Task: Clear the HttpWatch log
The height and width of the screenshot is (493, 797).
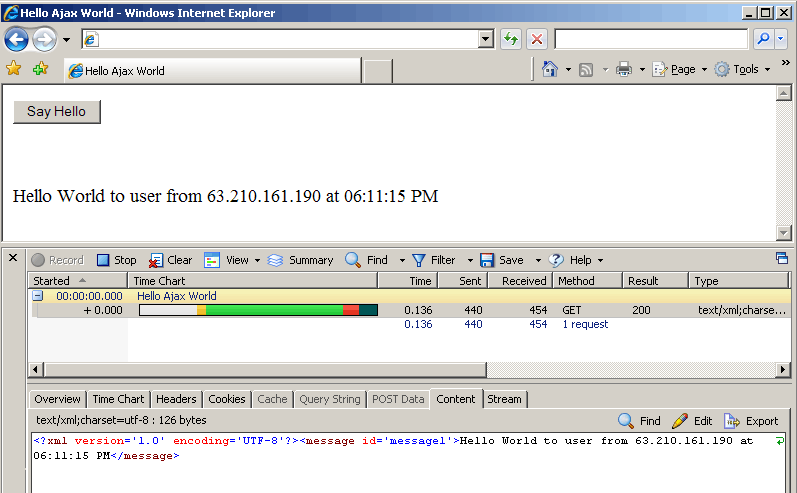Action: click(157, 260)
